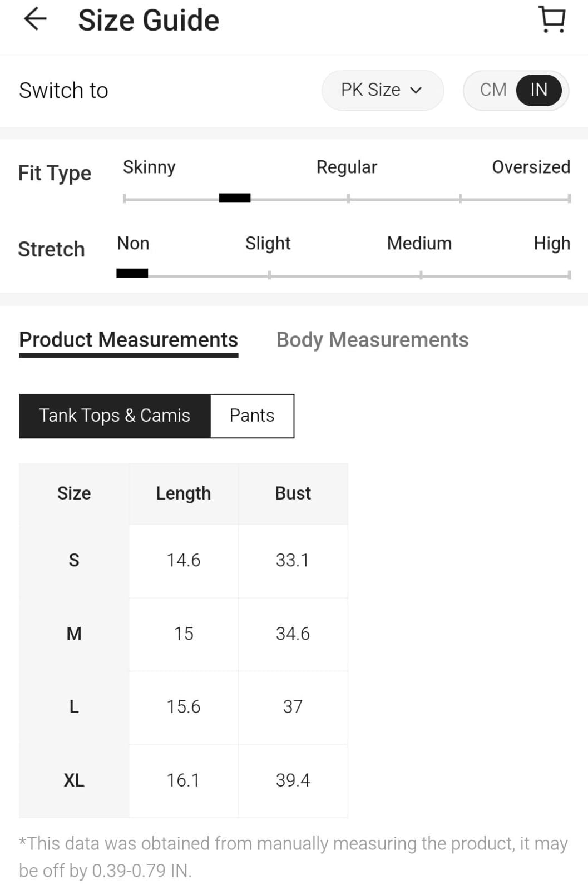Screen dimensions: 588x890
Task: Switch units to CM
Action: [493, 90]
